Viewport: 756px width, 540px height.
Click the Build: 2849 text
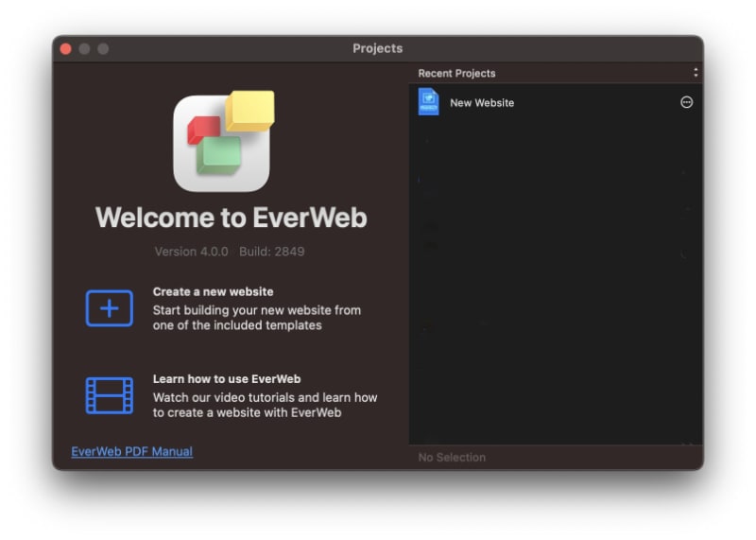click(272, 252)
